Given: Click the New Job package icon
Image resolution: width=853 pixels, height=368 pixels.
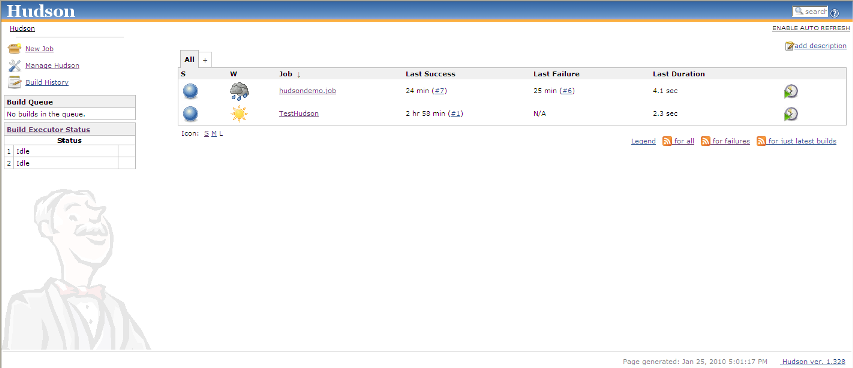Looking at the screenshot, I should click(15, 49).
